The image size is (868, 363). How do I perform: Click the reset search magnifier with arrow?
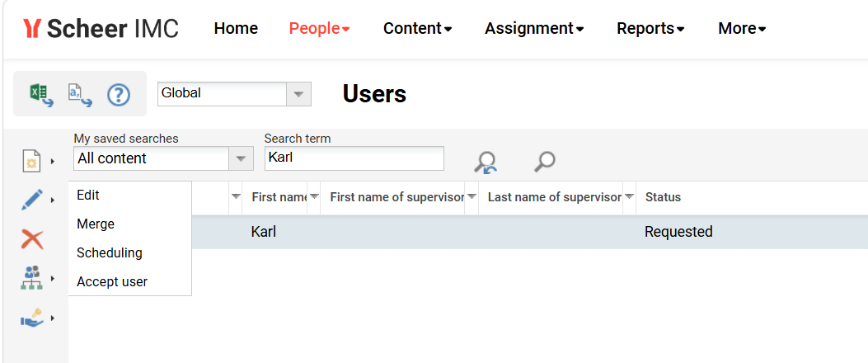pyautogui.click(x=486, y=162)
